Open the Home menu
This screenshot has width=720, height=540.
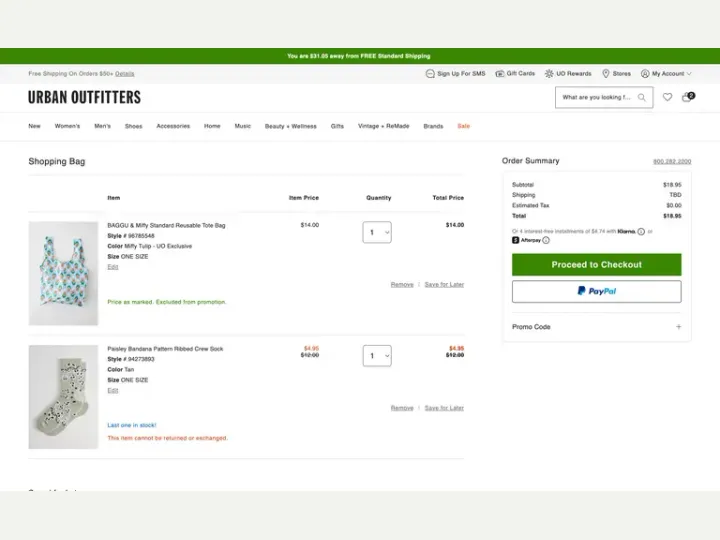pyautogui.click(x=212, y=126)
